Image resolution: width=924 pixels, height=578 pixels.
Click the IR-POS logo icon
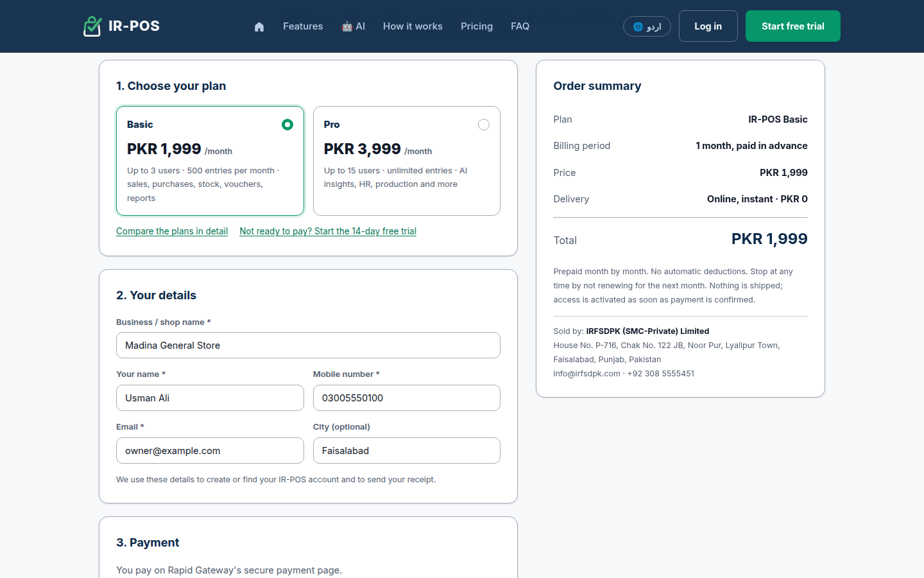92,26
